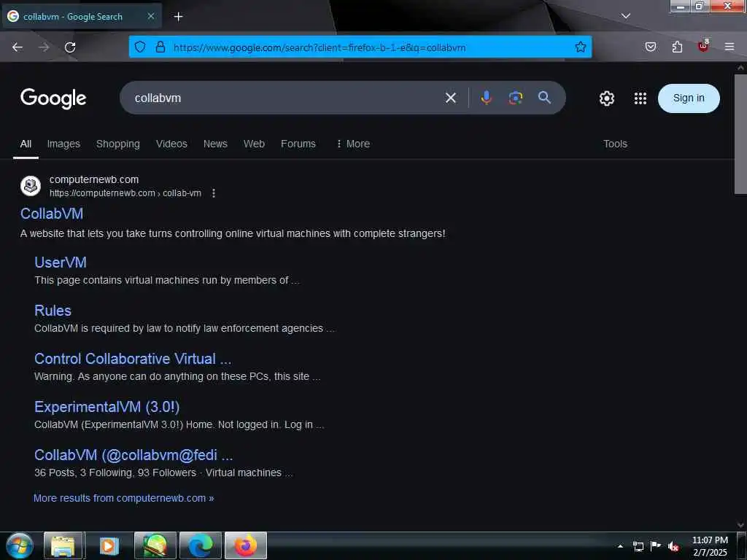Viewport: 747px width, 560px height.
Task: Open Microsoft Edge from taskbar
Action: click(x=201, y=545)
